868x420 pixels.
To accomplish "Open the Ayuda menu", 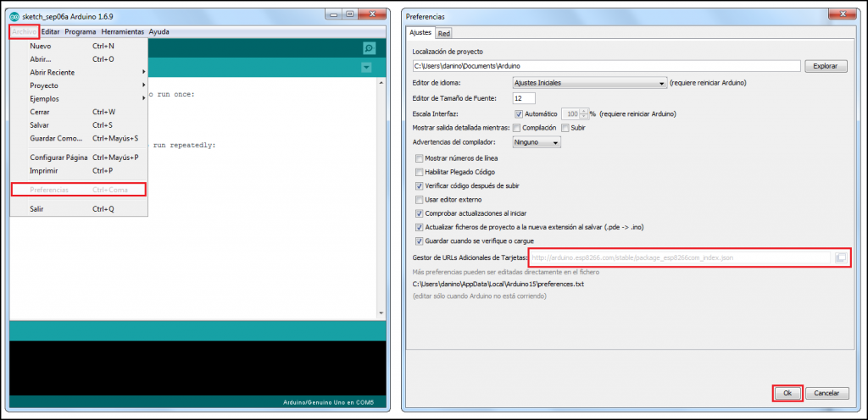I will [159, 32].
